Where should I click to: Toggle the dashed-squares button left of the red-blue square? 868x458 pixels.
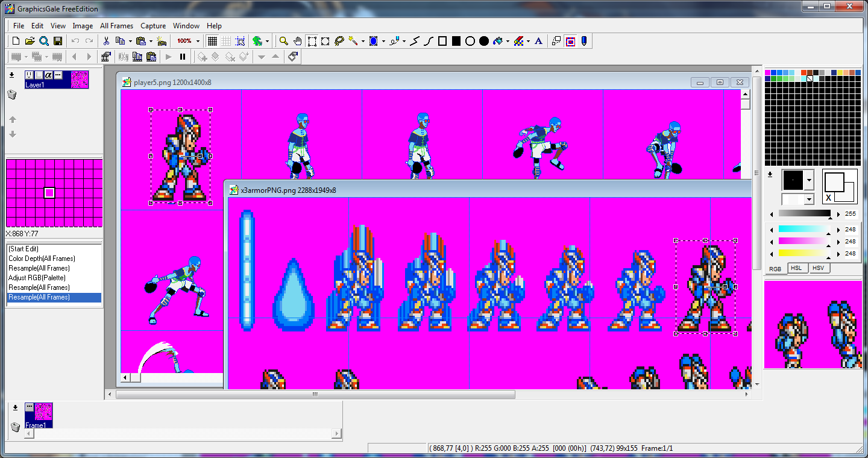556,41
